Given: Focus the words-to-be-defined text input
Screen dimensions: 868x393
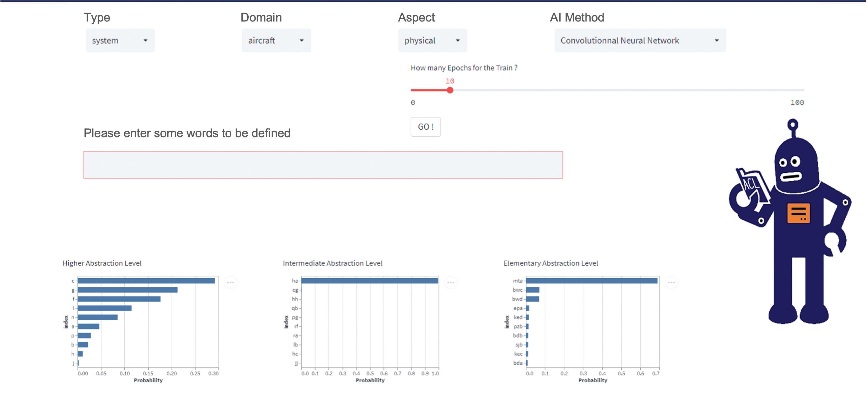Looking at the screenshot, I should tap(323, 165).
